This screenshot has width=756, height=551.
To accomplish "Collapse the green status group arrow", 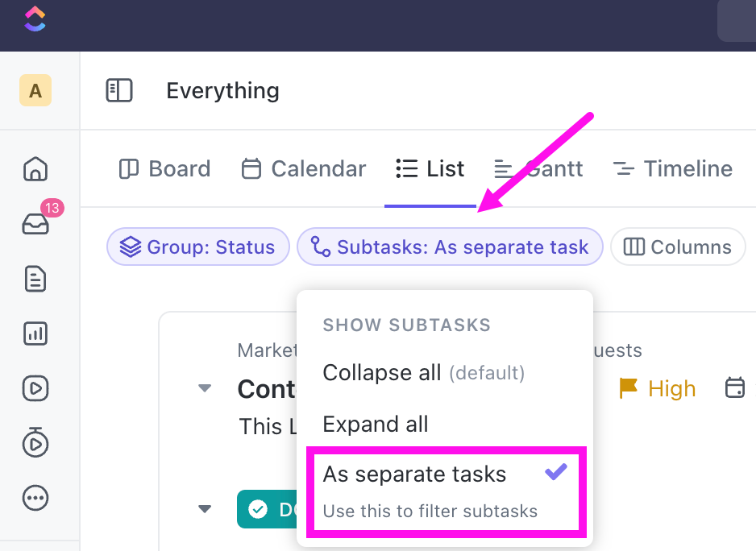I will (x=205, y=509).
